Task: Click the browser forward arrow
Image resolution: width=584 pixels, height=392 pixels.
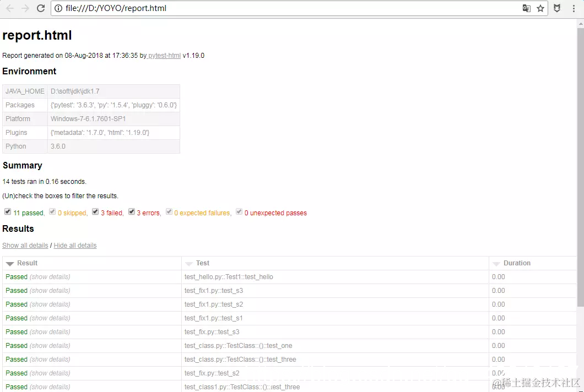Action: coord(25,8)
